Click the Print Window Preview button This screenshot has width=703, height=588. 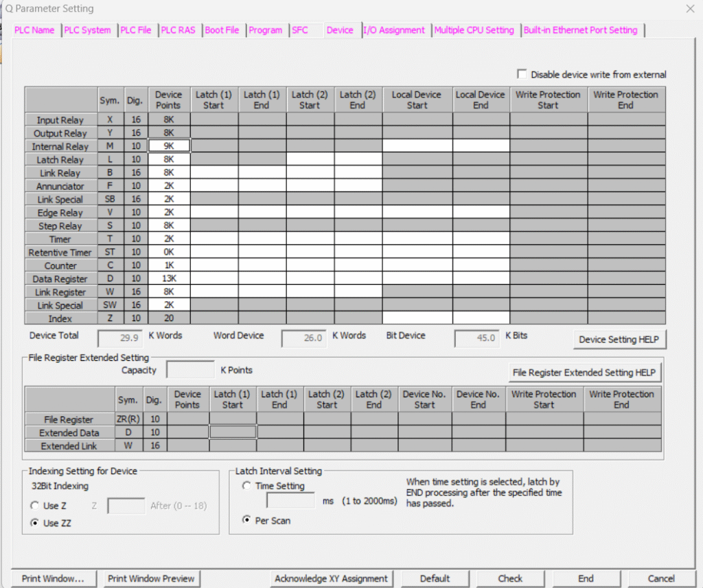[151, 578]
